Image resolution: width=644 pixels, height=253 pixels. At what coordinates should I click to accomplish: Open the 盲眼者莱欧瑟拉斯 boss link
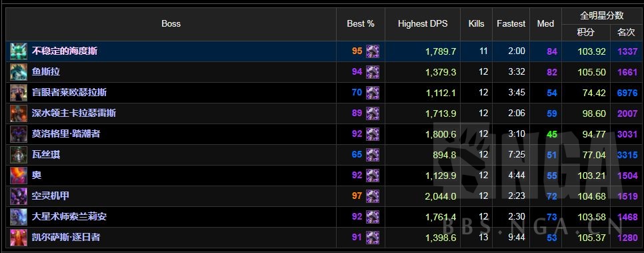point(69,93)
